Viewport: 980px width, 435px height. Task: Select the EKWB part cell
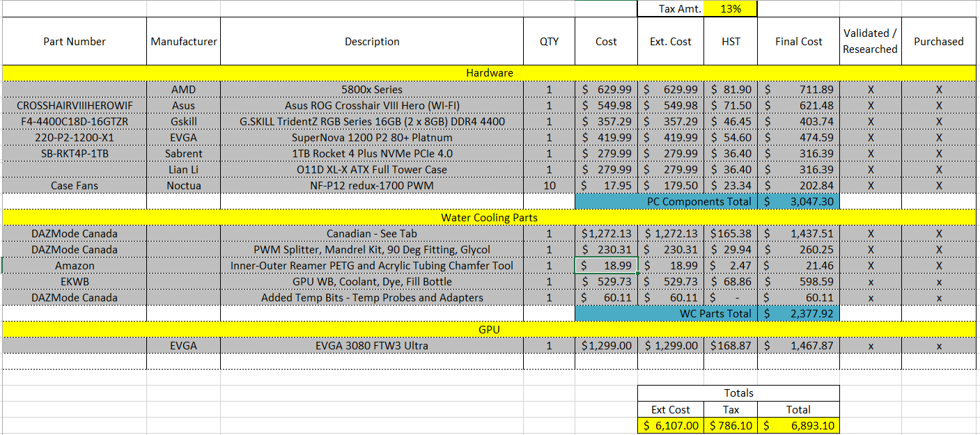tap(75, 282)
